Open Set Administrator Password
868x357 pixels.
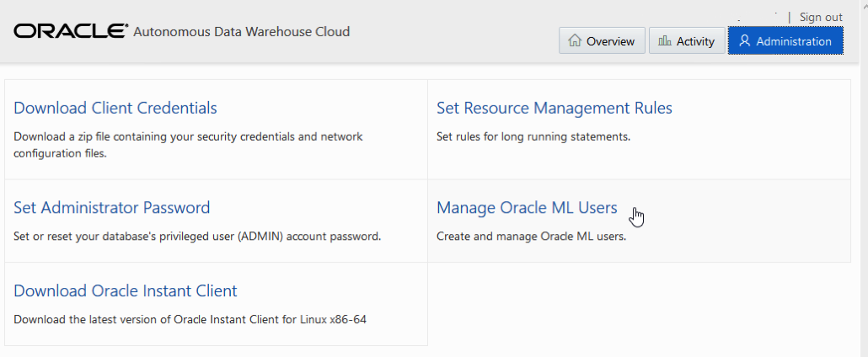pyautogui.click(x=111, y=207)
